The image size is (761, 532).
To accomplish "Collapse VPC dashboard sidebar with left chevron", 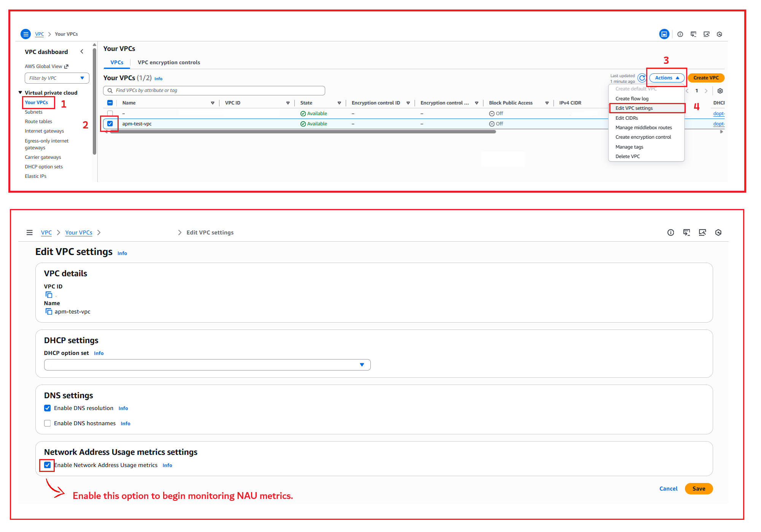I will tap(82, 52).
